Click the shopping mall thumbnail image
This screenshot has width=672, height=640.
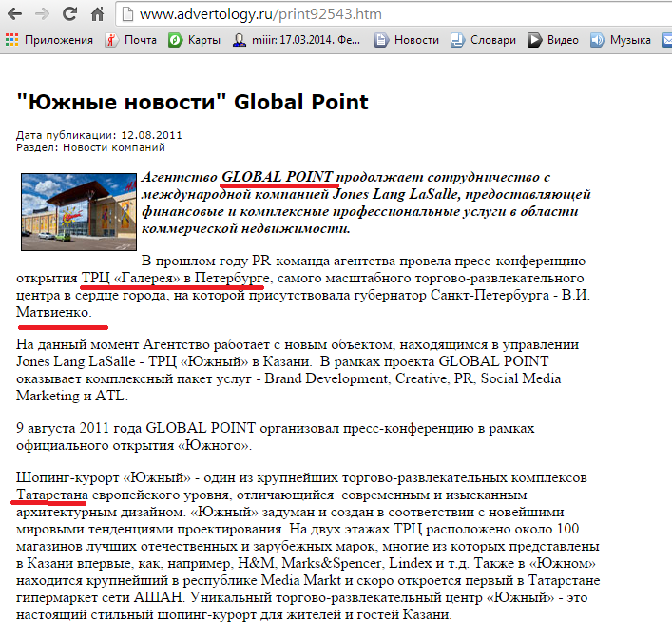coord(79,212)
